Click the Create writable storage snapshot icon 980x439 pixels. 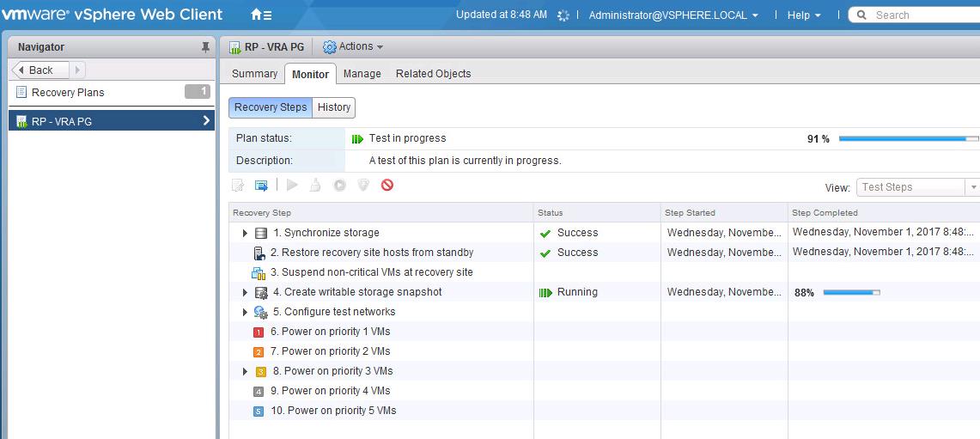261,293
